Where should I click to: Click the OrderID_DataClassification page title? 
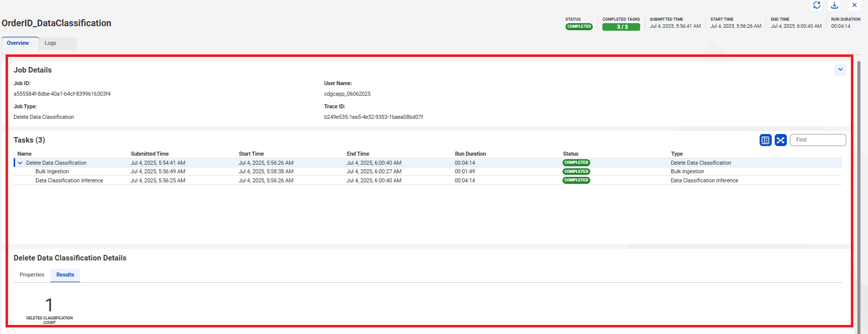tap(56, 23)
